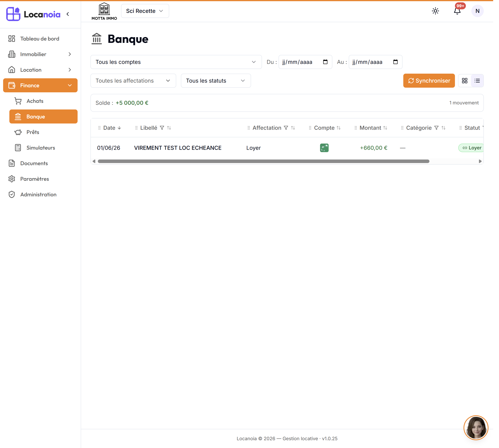Image resolution: width=499 pixels, height=448 pixels.
Task: Switch to grid card view
Action: click(464, 81)
